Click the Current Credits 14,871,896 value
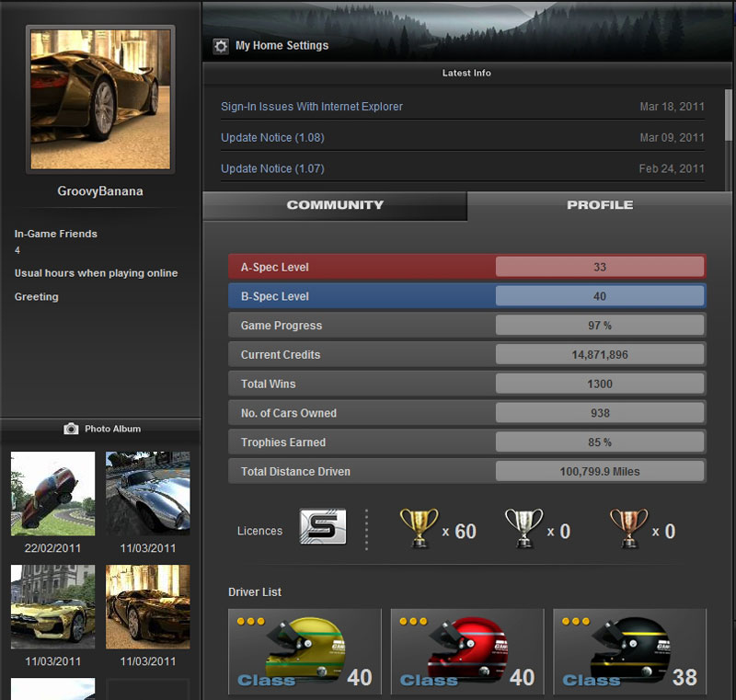The width and height of the screenshot is (736, 700). click(x=600, y=355)
